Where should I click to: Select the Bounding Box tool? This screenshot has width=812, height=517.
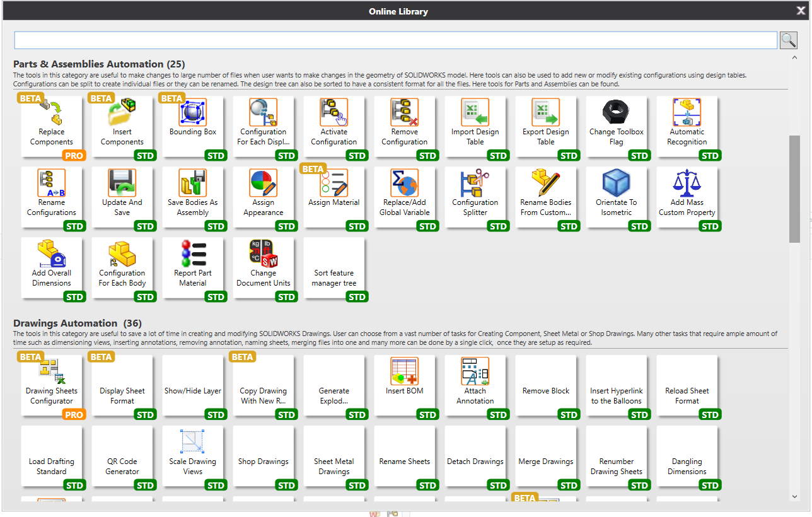[x=193, y=127]
